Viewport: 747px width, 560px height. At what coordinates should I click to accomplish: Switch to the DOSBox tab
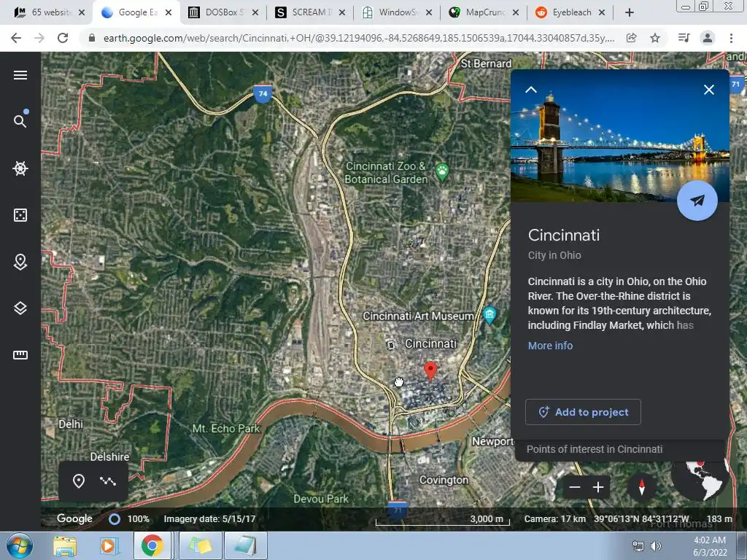click(222, 12)
